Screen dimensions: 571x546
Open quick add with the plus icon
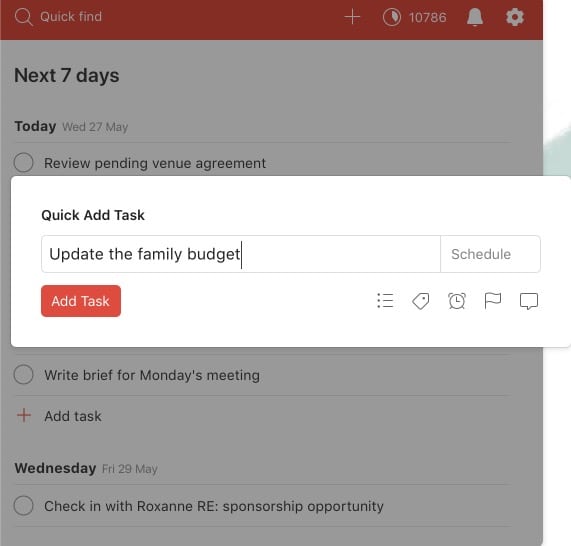coord(352,17)
